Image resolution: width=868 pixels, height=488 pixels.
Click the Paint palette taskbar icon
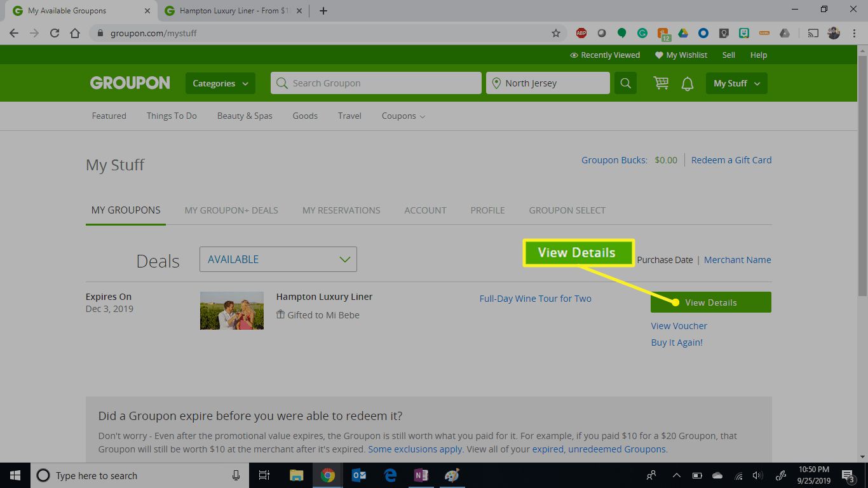pyautogui.click(x=452, y=475)
